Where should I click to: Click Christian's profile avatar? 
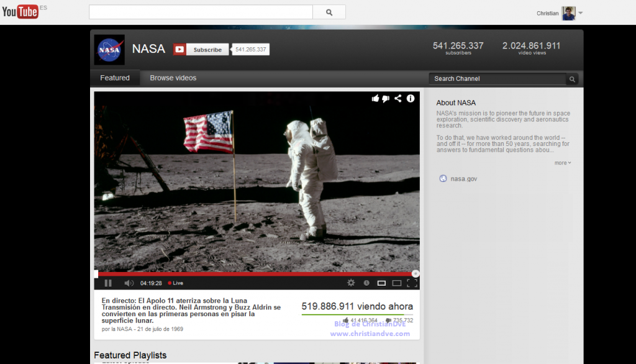click(568, 13)
